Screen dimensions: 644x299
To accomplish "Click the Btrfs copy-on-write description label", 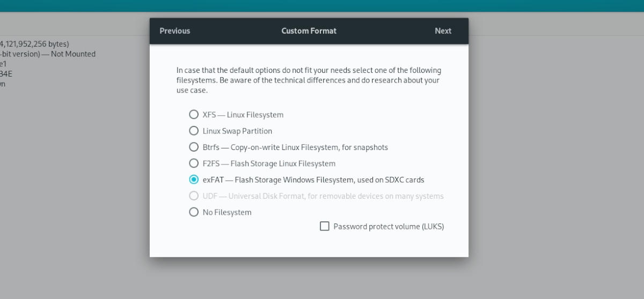I will 295,147.
